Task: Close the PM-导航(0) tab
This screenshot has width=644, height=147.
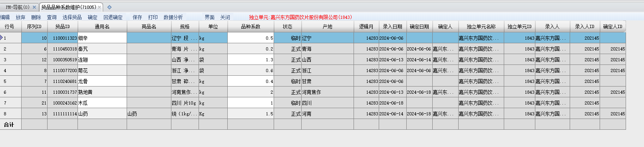Action: [34, 7]
